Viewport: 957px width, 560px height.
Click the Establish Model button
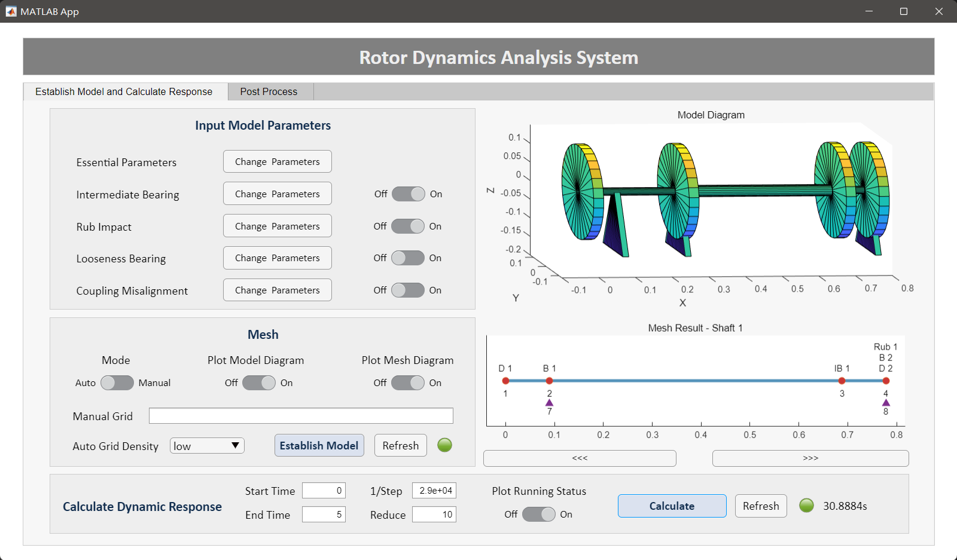[319, 445]
